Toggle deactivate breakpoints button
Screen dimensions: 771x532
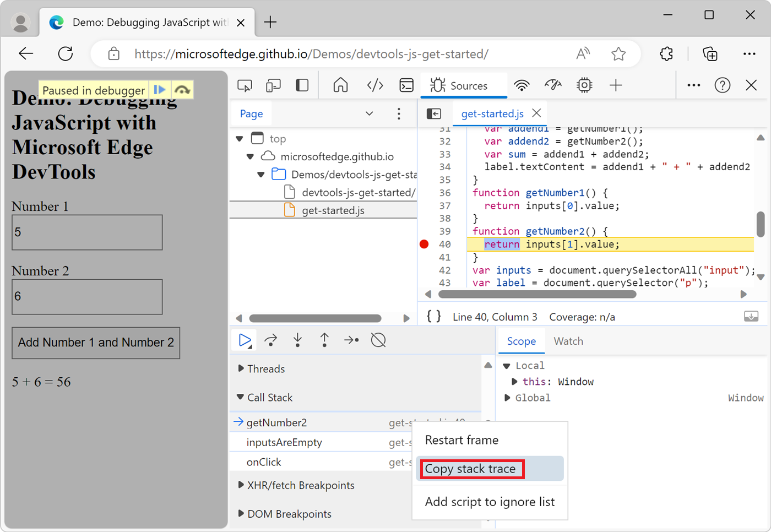click(x=378, y=340)
